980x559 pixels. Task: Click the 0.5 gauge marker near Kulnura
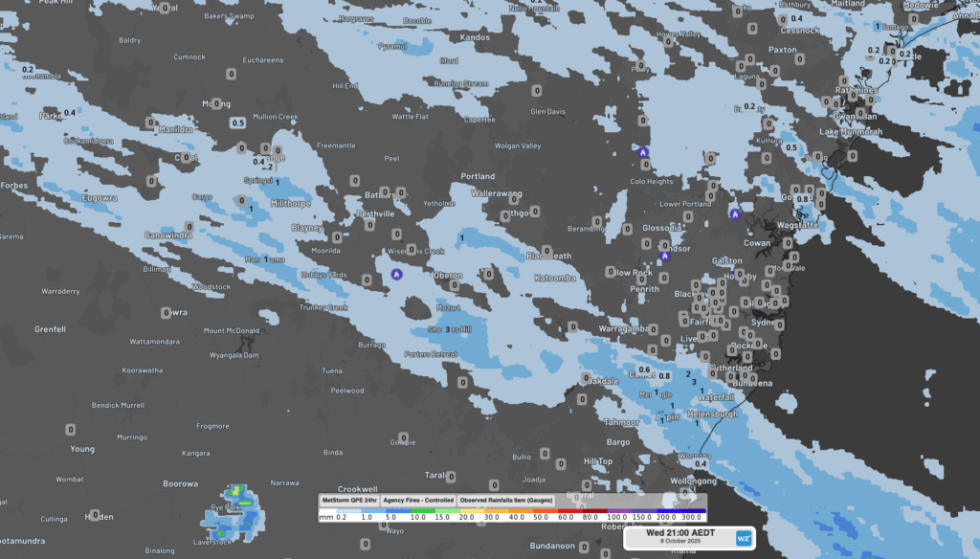(x=790, y=147)
